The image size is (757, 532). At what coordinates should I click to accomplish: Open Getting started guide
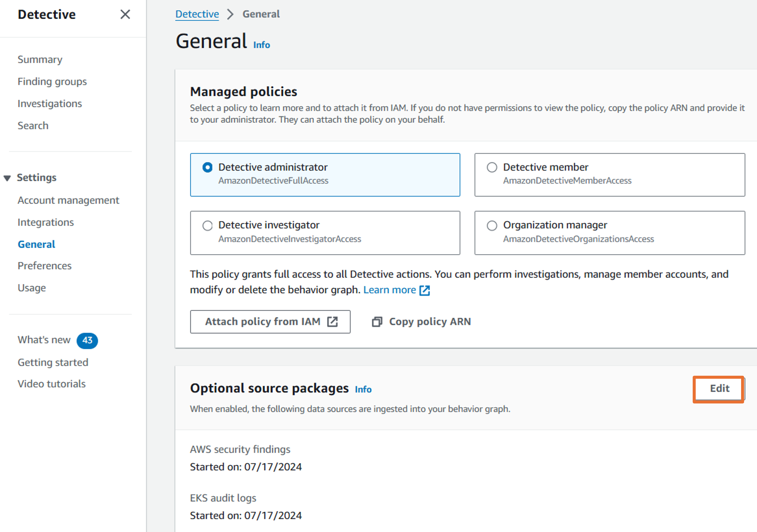pos(53,362)
